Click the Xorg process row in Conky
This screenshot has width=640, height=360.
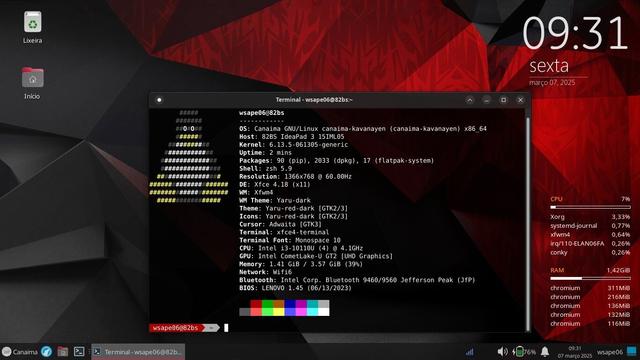click(x=590, y=217)
